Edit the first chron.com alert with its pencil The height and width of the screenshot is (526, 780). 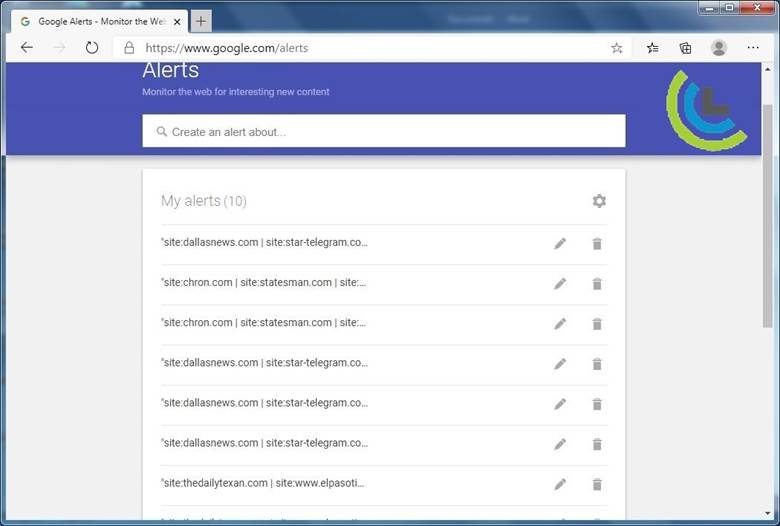pos(560,284)
